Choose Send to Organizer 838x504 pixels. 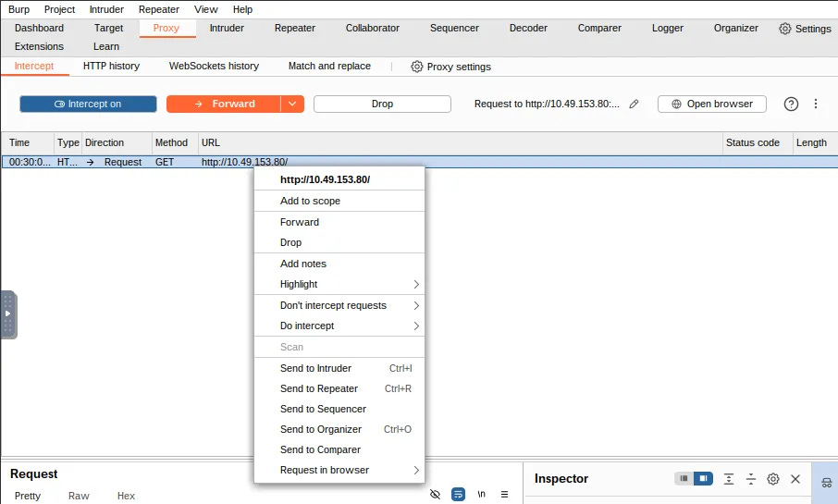pos(339,429)
